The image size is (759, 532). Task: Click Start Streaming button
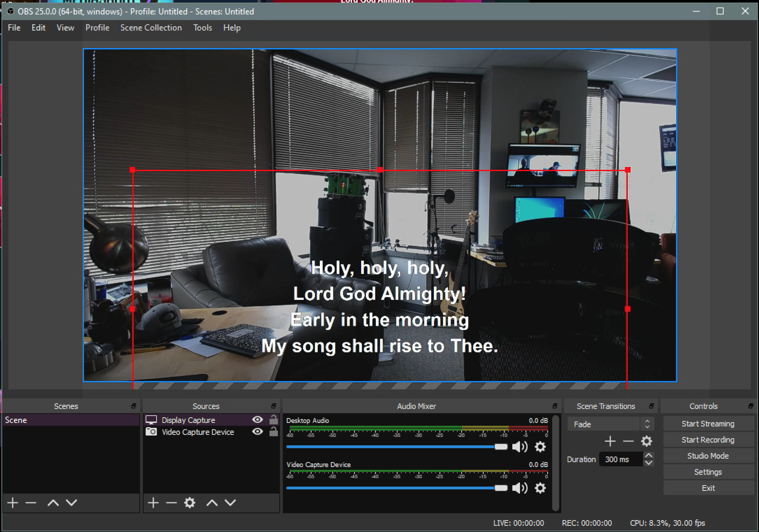708,424
